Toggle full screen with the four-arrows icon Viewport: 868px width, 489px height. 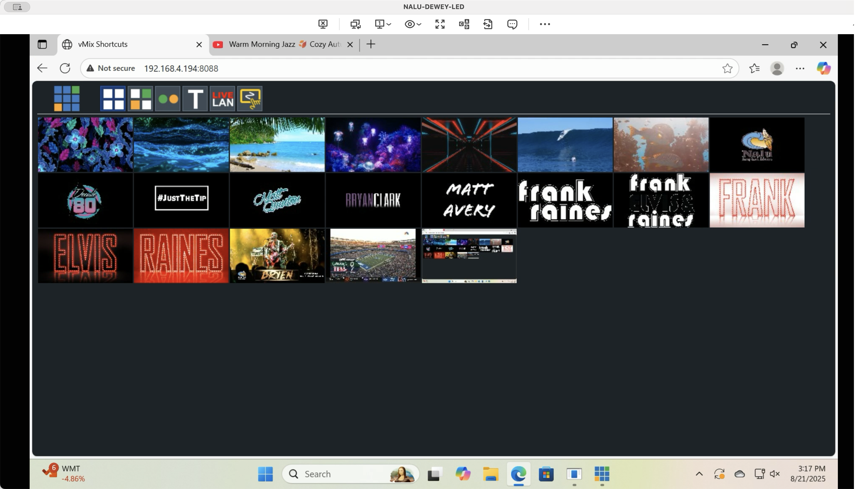[440, 24]
